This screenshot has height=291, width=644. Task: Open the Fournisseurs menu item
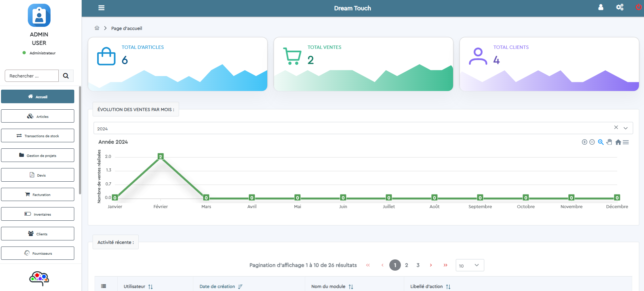tap(38, 253)
